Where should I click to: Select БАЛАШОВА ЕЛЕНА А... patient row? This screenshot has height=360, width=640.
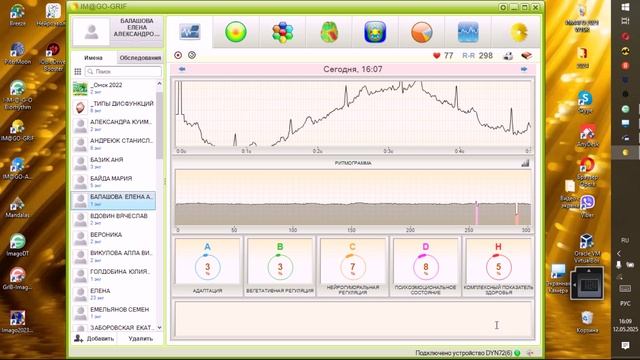pyautogui.click(x=113, y=200)
